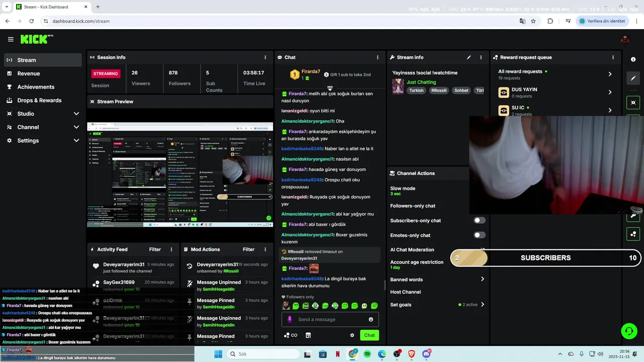Open DUS YAYIN requests chevron
The image size is (644, 362).
(x=610, y=93)
